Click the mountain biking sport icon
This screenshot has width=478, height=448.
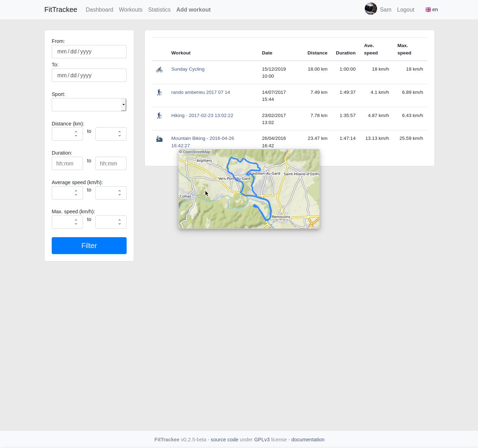pyautogui.click(x=159, y=139)
